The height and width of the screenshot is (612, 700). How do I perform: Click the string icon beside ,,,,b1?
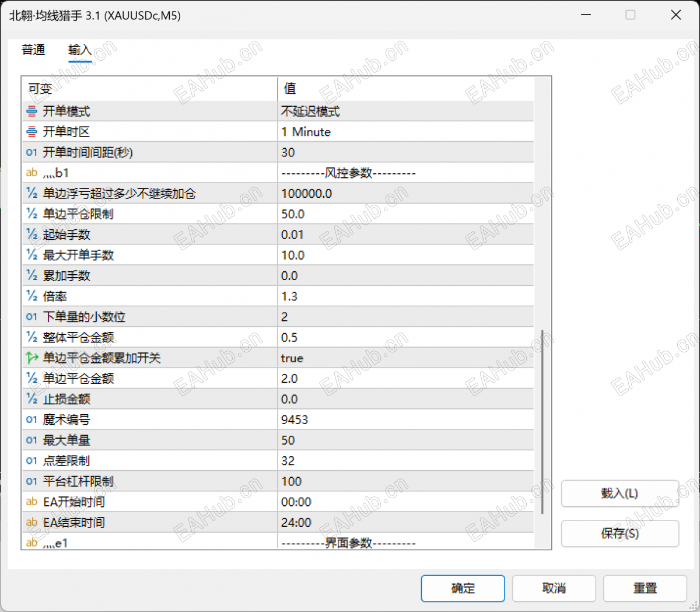(32, 173)
